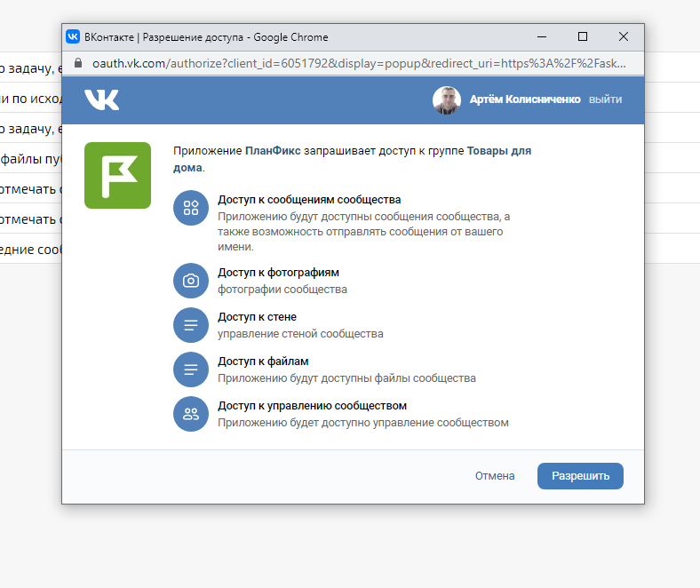Click the green ПланФикс flag app icon

tap(117, 175)
